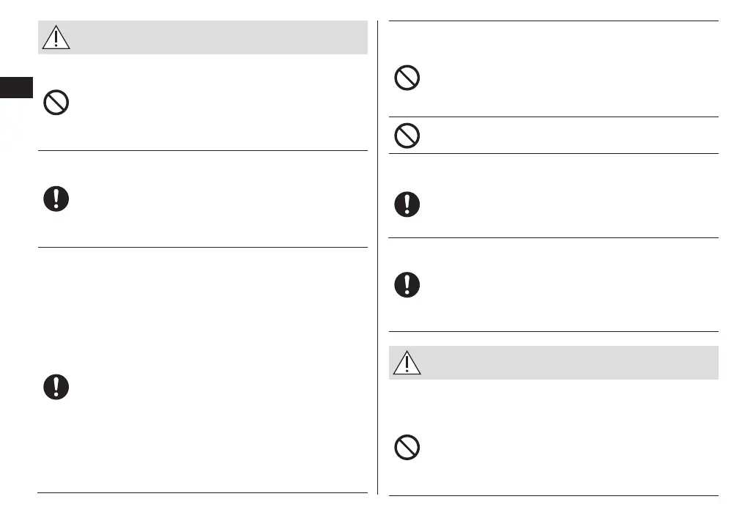756x532 pixels.
Task: Click the warning triangle in top-left gray header
Action: [56, 37]
